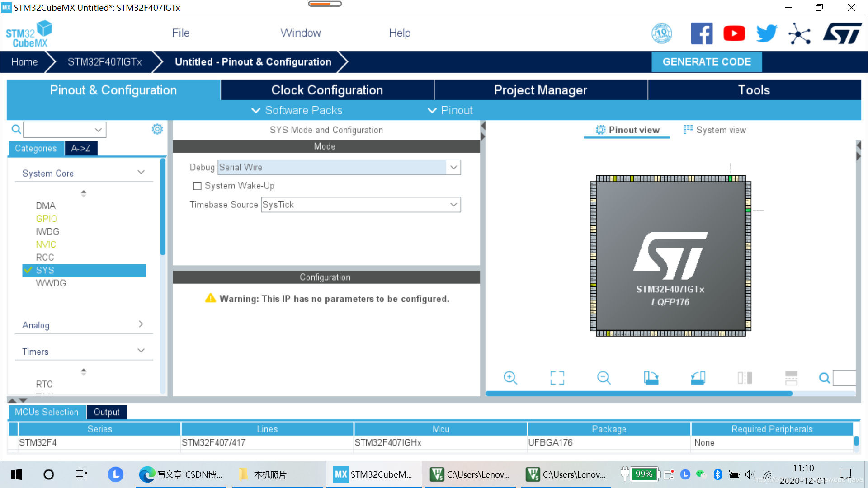
Task: Click the fit-to-screen pinout icon
Action: point(557,378)
